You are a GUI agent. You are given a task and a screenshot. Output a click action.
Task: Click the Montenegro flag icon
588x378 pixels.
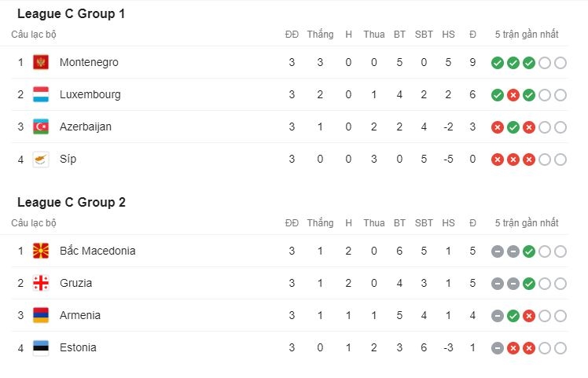[x=41, y=62]
